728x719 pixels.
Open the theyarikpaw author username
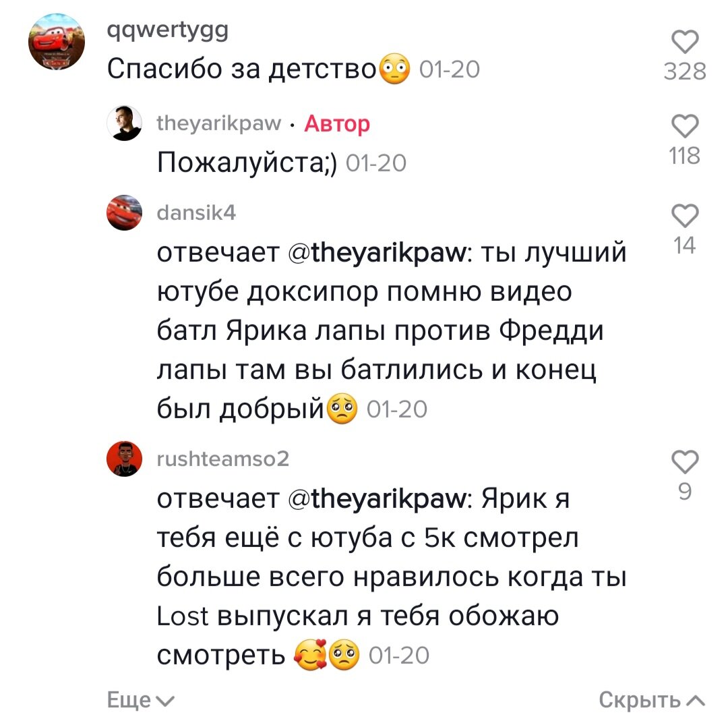[219, 123]
